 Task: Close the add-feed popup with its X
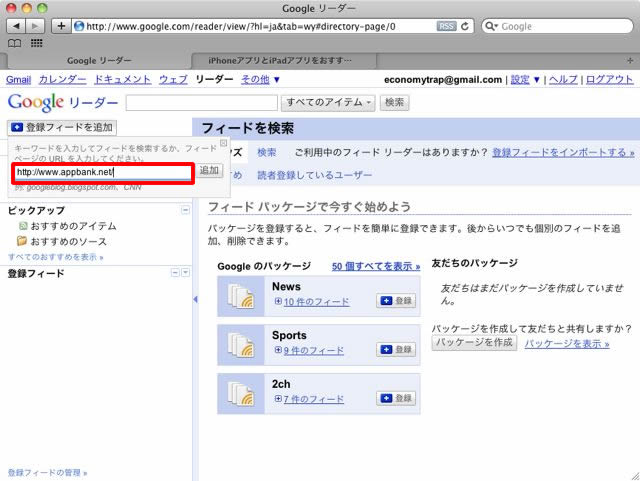[223, 143]
